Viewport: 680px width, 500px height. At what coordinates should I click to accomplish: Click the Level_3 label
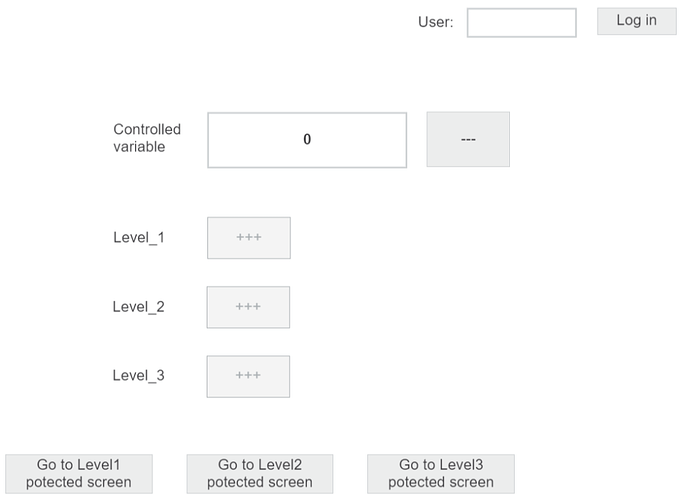pos(138,376)
